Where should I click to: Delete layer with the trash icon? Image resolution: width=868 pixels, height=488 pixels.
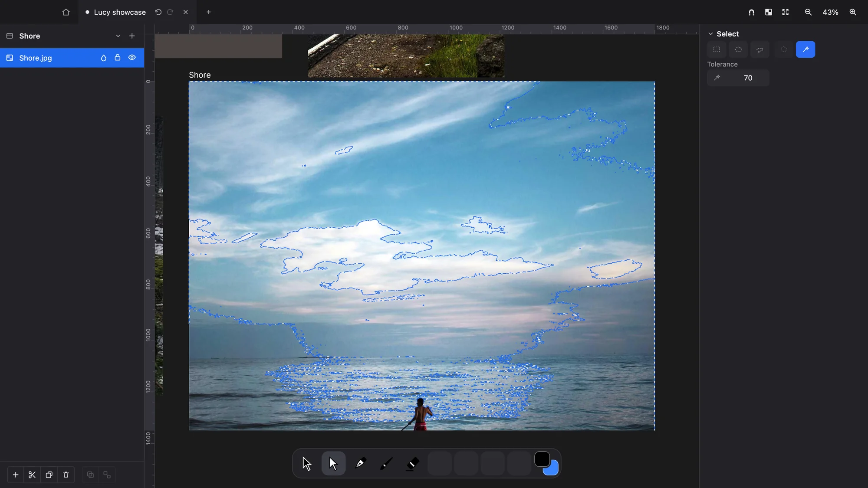point(66,475)
